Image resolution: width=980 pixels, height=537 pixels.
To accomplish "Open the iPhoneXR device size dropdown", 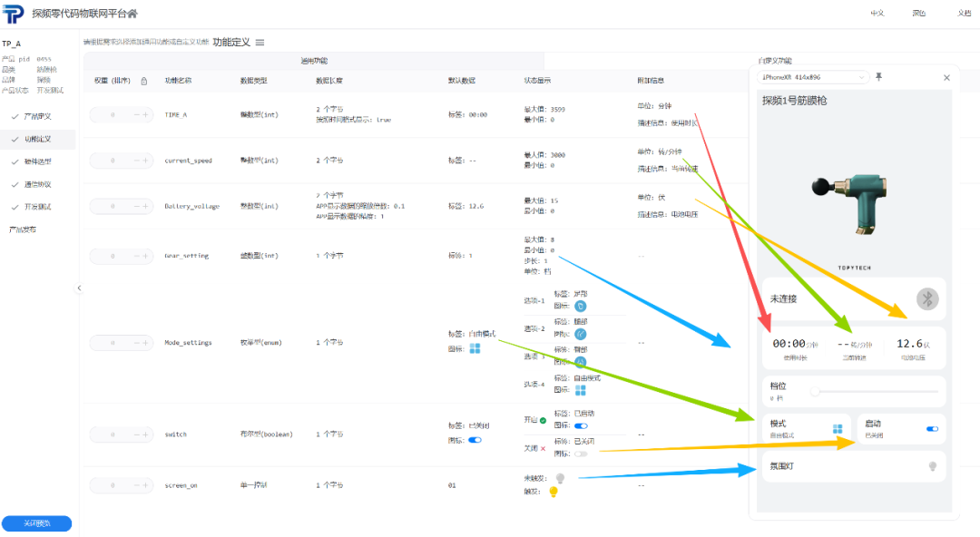I will 813,77.
